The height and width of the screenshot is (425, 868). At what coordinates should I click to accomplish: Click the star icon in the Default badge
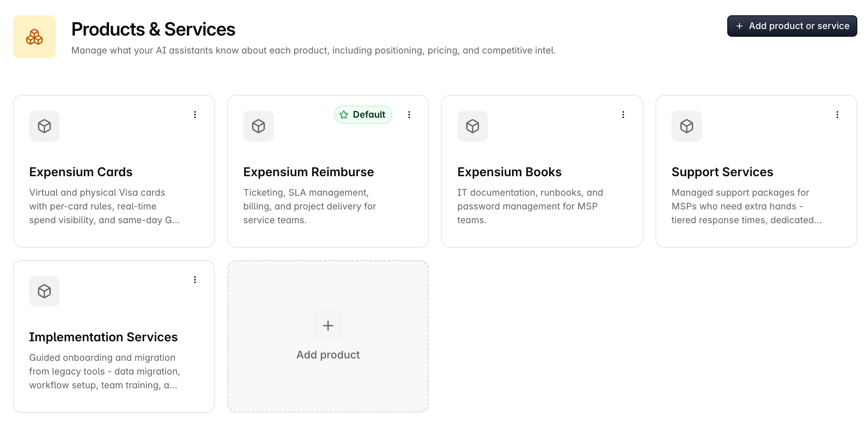tap(344, 115)
